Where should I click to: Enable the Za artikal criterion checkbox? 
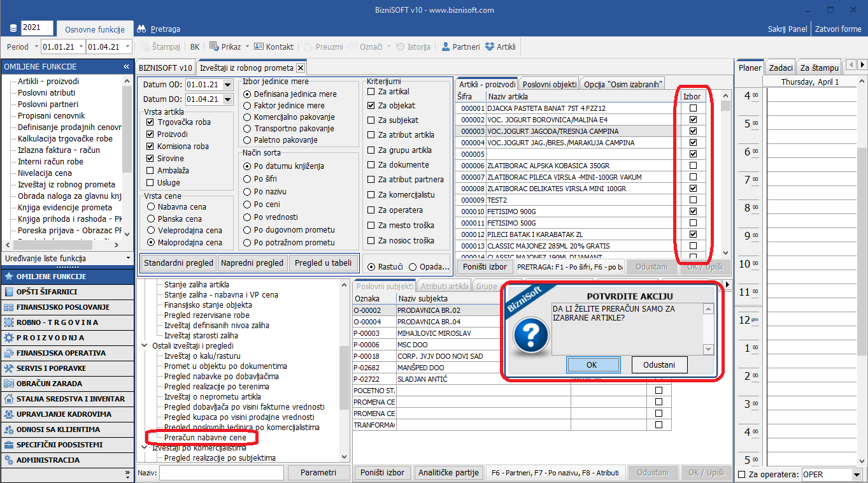(371, 92)
